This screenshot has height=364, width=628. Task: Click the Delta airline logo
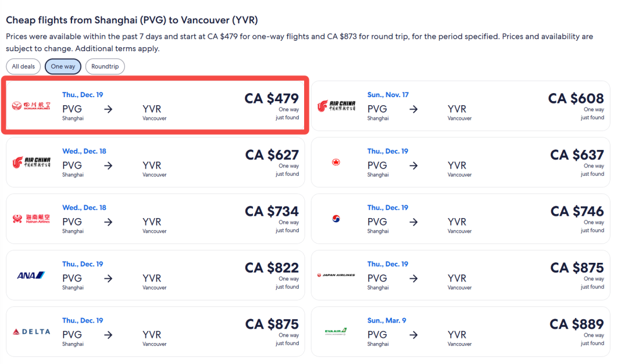pos(31,331)
